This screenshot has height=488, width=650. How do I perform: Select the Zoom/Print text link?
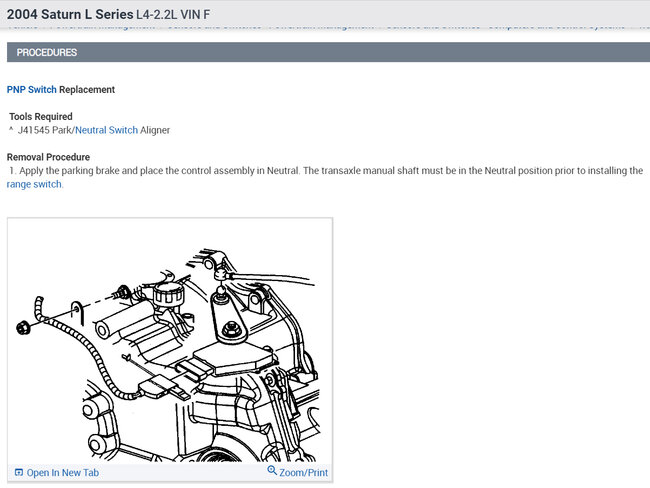point(303,473)
